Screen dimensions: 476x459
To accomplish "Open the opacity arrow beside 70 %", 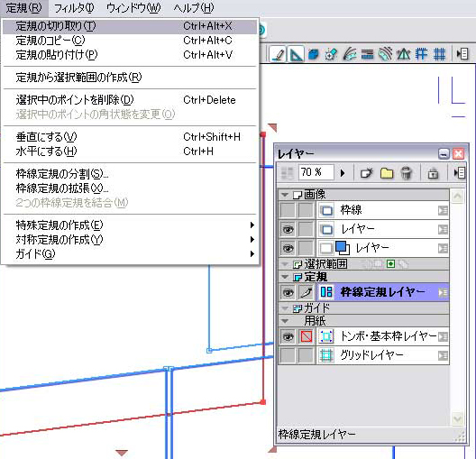I will (x=343, y=173).
